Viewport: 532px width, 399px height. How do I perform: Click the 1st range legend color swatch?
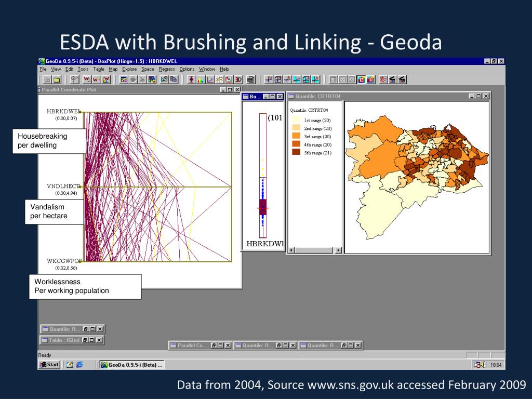(296, 120)
